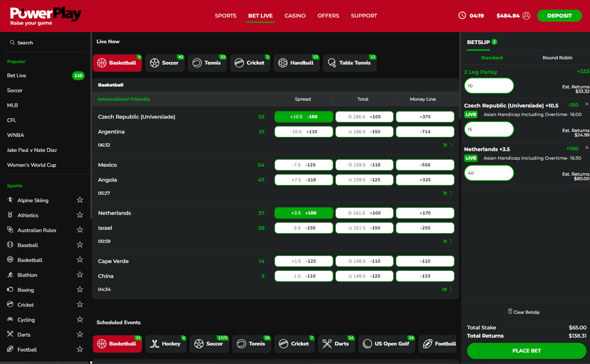Expand more markets for Cape Verde vs China
The image size is (590, 364).
coord(447,290)
